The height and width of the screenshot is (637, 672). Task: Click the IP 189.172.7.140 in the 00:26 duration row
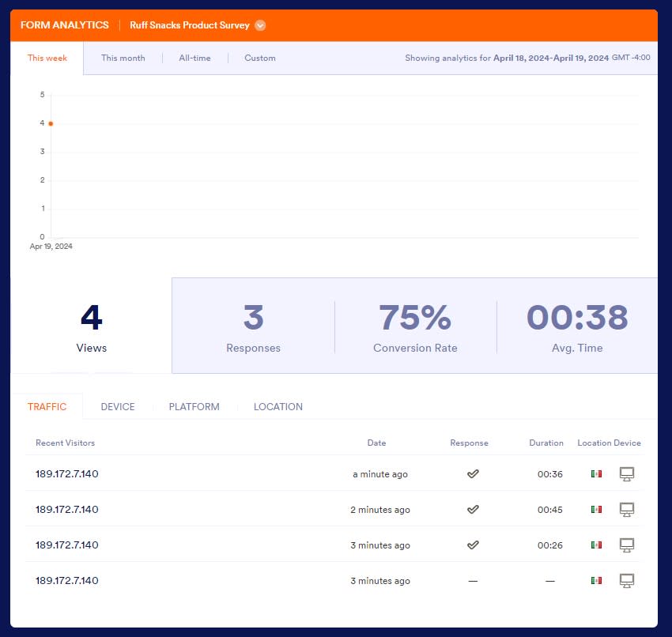tap(67, 545)
